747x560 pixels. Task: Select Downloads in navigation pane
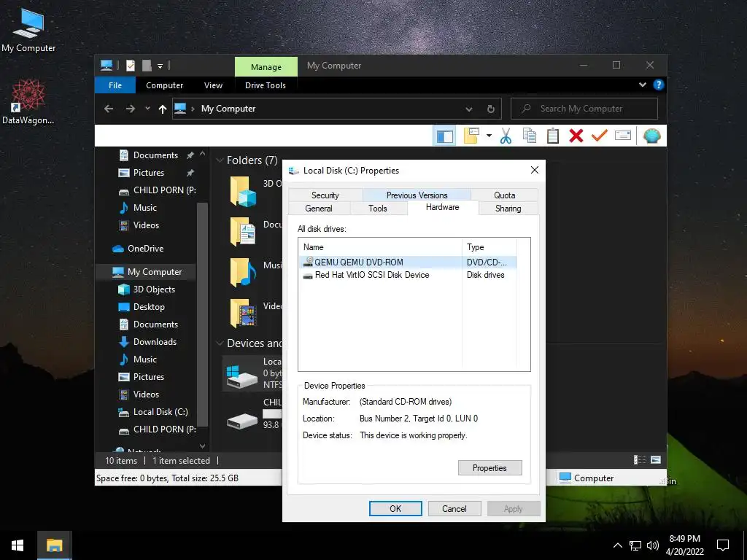pyautogui.click(x=155, y=342)
